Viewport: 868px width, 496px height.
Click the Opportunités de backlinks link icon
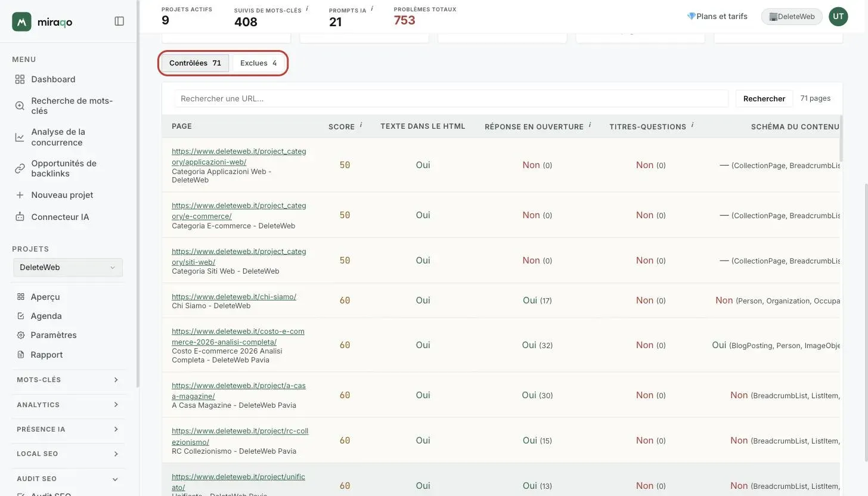[20, 169]
